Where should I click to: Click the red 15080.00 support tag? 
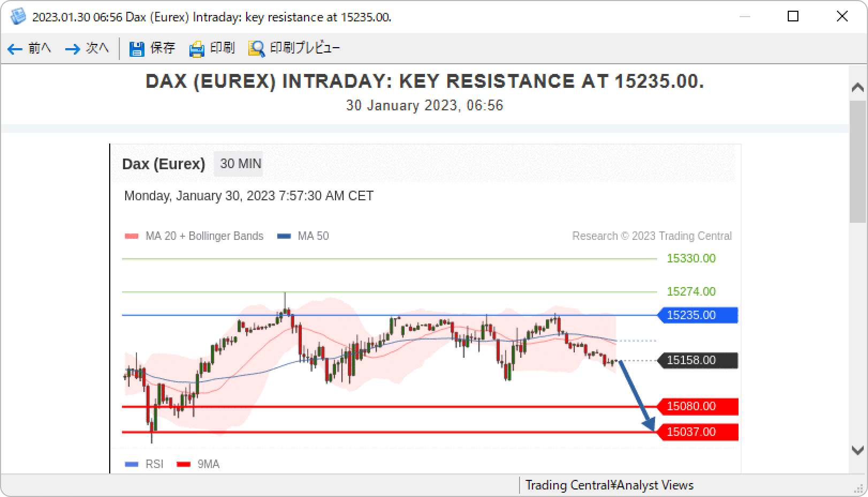click(698, 406)
